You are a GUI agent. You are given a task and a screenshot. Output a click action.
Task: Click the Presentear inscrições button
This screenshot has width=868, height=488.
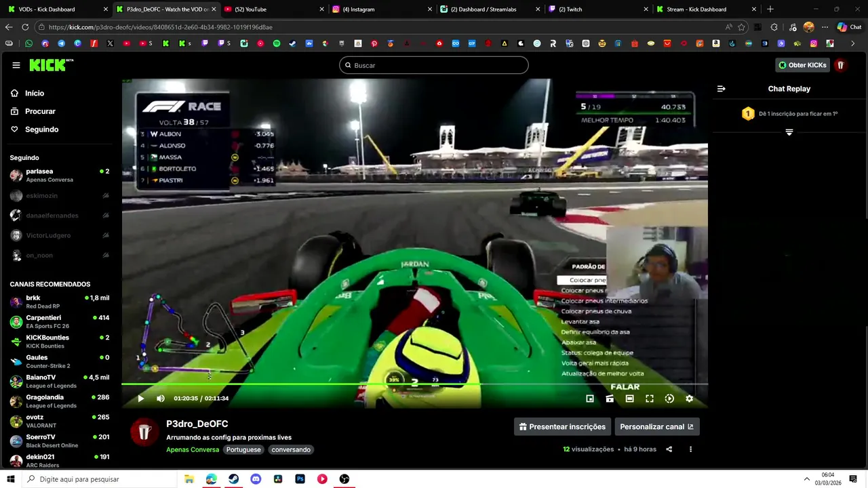pos(562,427)
